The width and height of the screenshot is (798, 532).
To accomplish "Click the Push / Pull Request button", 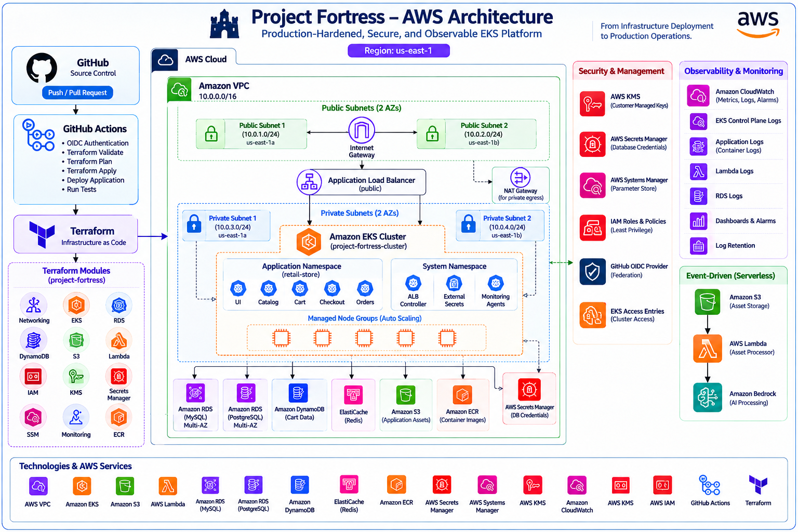I will tap(77, 92).
